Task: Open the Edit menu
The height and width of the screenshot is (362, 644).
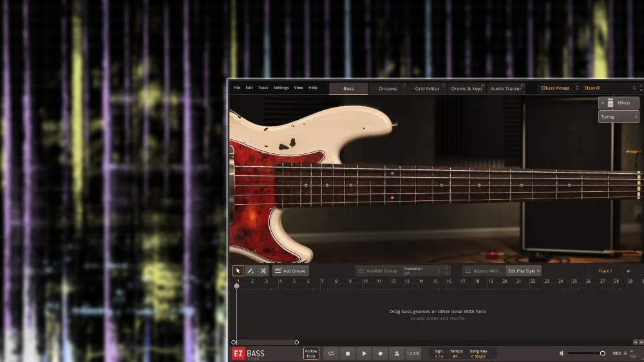Action: click(x=249, y=88)
